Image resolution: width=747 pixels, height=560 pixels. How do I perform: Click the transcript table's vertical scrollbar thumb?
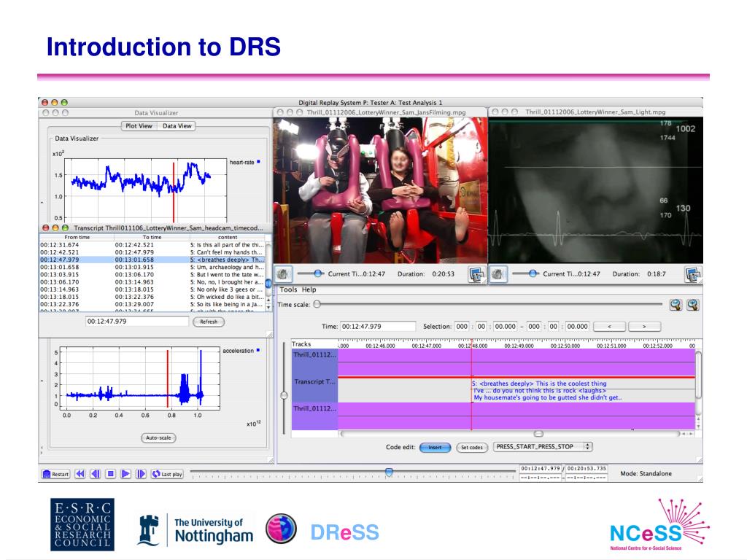click(x=268, y=282)
